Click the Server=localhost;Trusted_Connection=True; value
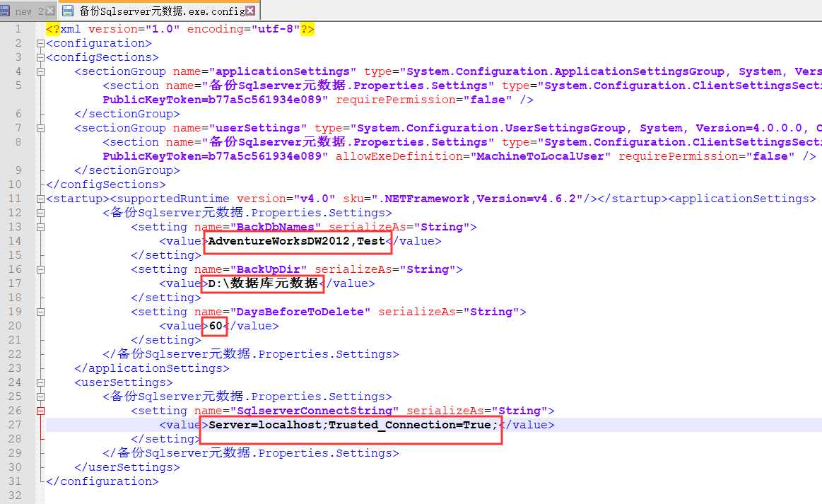 [x=353, y=425]
